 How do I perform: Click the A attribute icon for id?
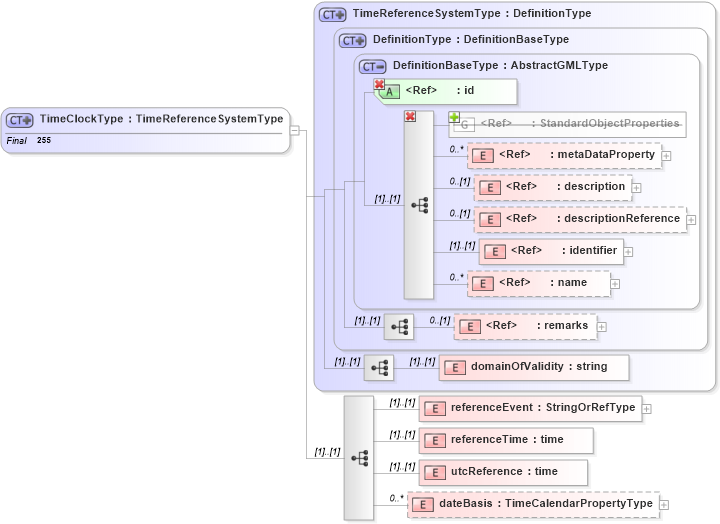[x=389, y=92]
